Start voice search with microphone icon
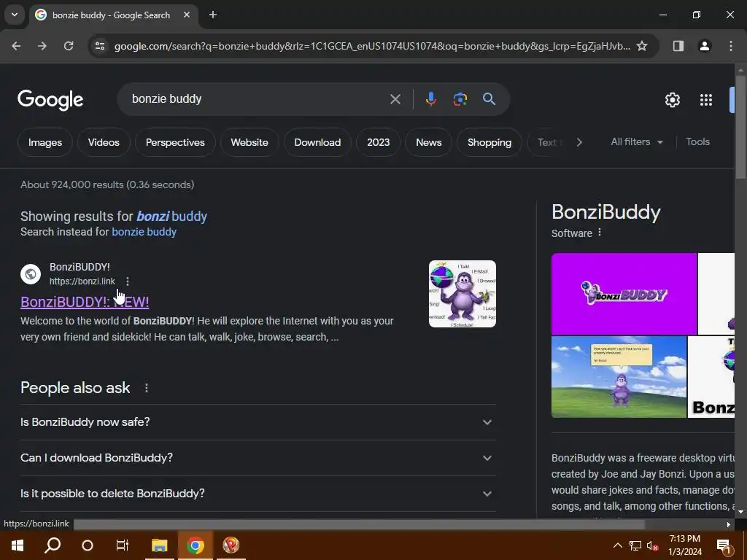This screenshot has height=560, width=747. click(x=430, y=99)
